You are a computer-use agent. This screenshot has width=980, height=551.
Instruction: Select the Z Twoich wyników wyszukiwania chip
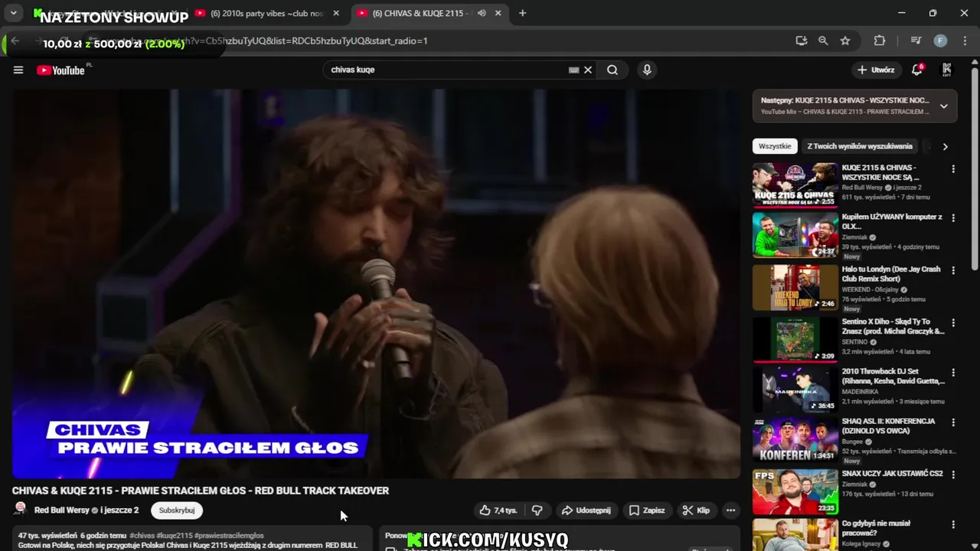click(x=860, y=146)
